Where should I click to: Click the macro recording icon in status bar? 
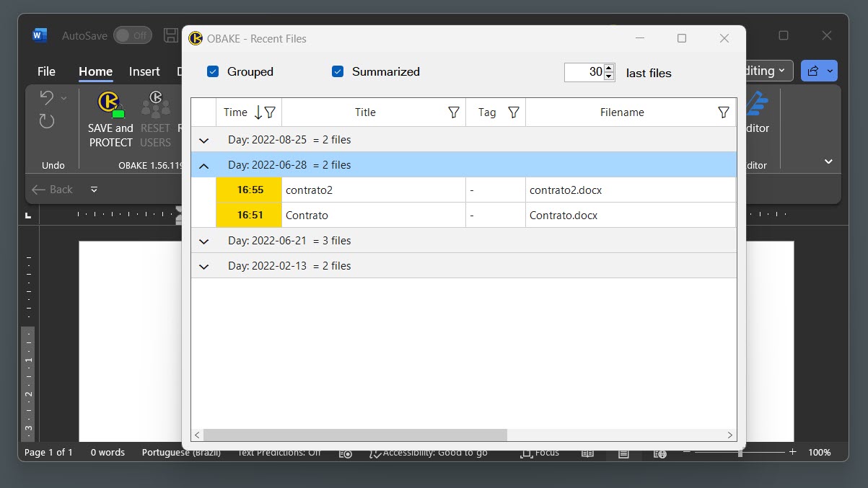[x=346, y=453]
